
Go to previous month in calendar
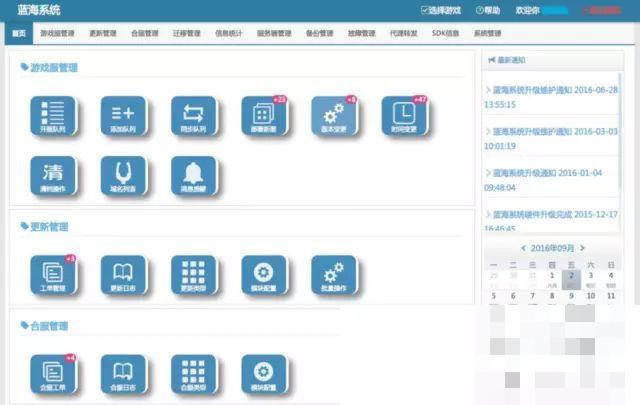pyautogui.click(x=523, y=248)
